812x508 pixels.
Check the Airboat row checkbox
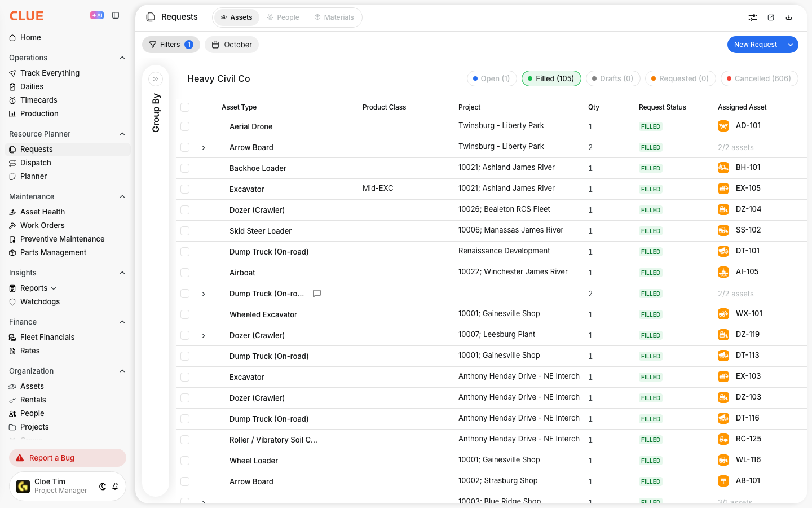[185, 273]
